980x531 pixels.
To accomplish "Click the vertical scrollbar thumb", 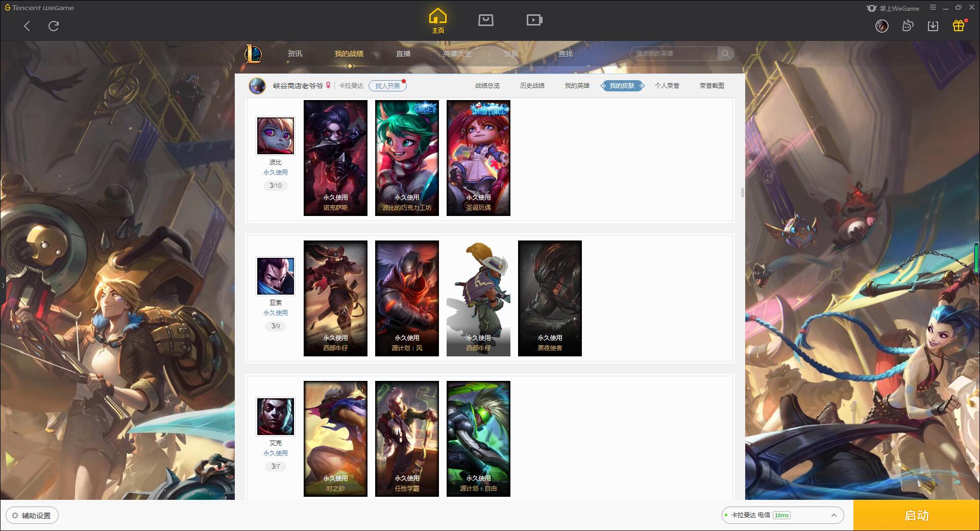I will point(742,192).
